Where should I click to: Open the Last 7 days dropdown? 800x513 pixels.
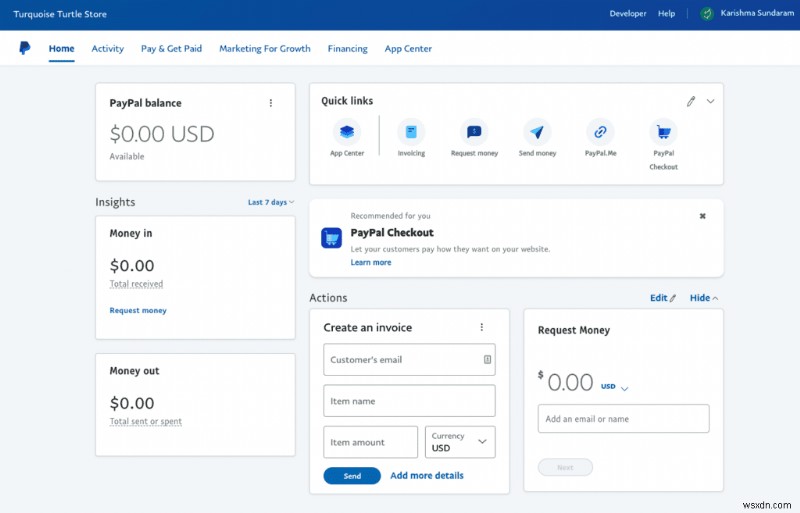tap(271, 202)
